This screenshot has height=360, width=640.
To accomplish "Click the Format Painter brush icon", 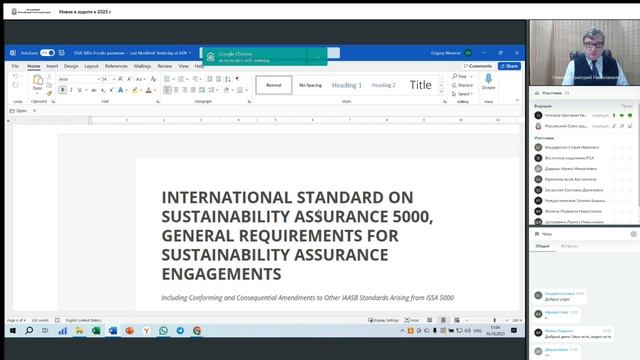I will pyautogui.click(x=49, y=93).
